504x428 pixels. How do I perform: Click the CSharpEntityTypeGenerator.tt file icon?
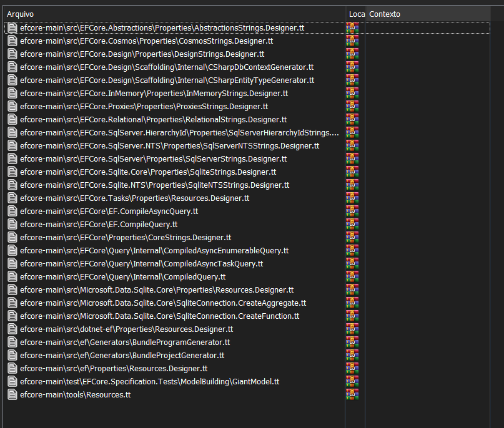click(12, 80)
